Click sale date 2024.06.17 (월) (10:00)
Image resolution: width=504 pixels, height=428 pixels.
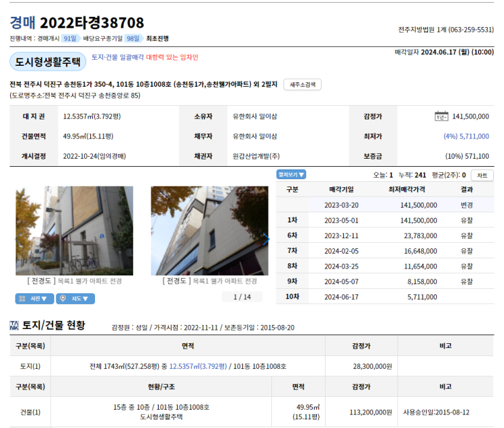point(457,52)
